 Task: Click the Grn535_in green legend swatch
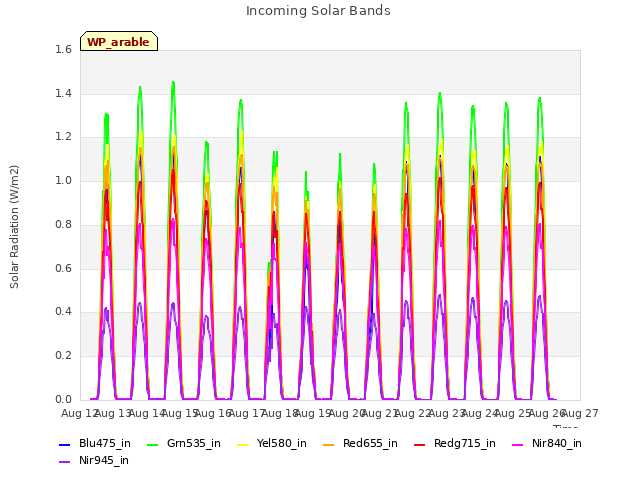(x=152, y=444)
